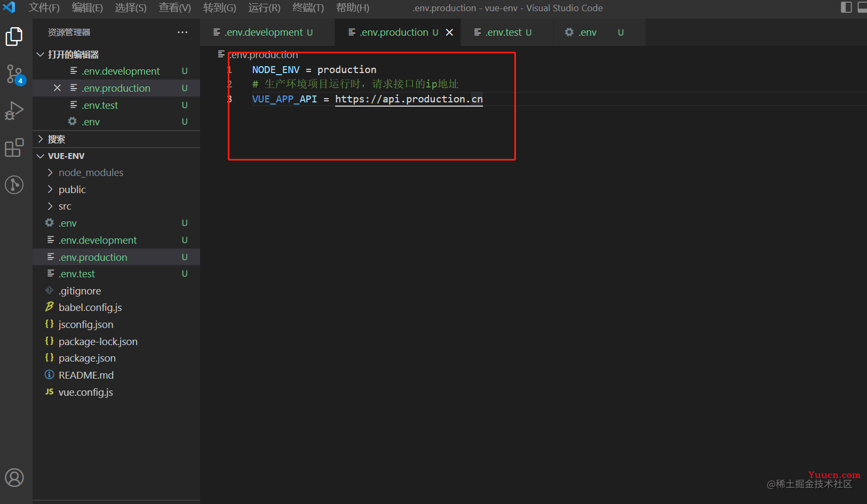Select .env.development in open editors list
The image size is (867, 504).
click(116, 71)
